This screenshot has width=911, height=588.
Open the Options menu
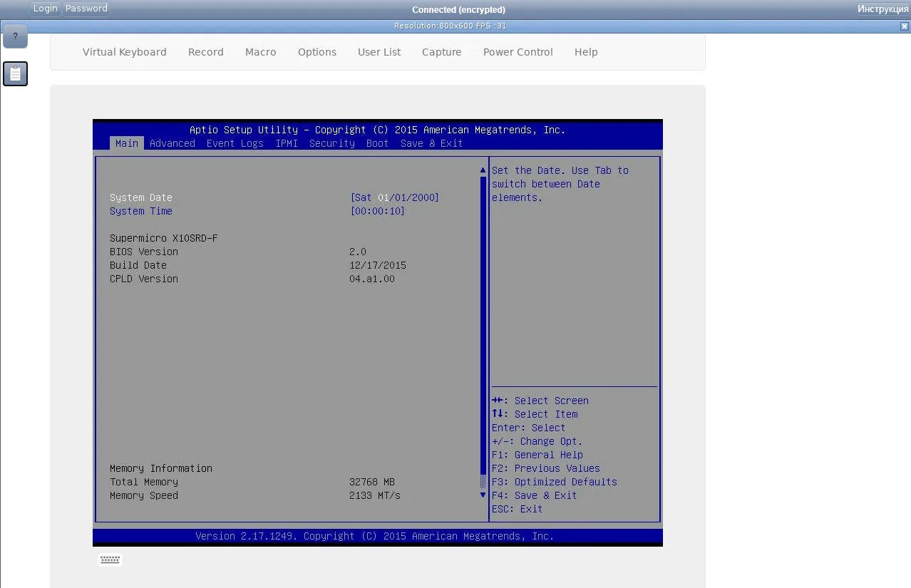pos(317,52)
